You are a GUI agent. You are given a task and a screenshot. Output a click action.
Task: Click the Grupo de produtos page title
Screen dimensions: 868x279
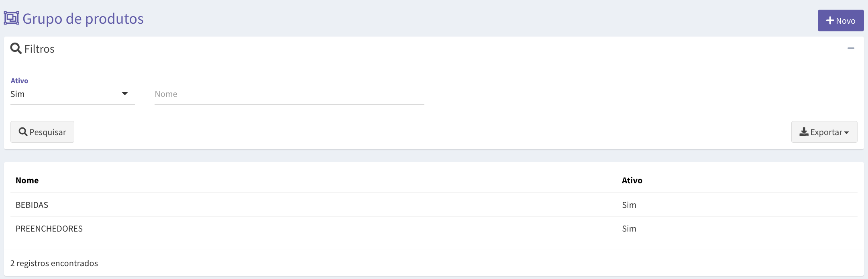(83, 19)
